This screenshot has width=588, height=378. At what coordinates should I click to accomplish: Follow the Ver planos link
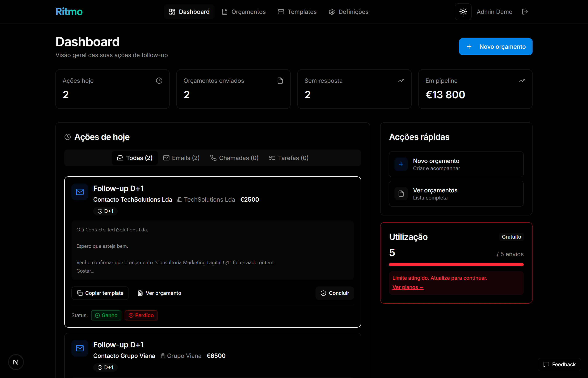[408, 287]
